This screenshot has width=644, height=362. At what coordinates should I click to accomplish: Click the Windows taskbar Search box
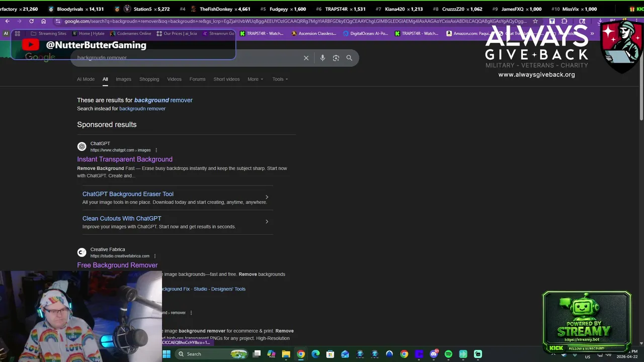212,354
